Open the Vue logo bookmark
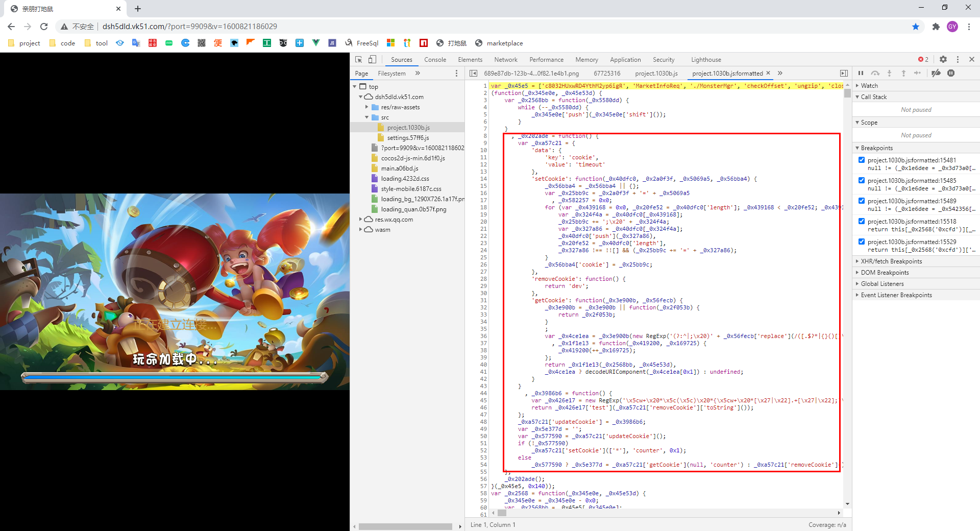 316,43
